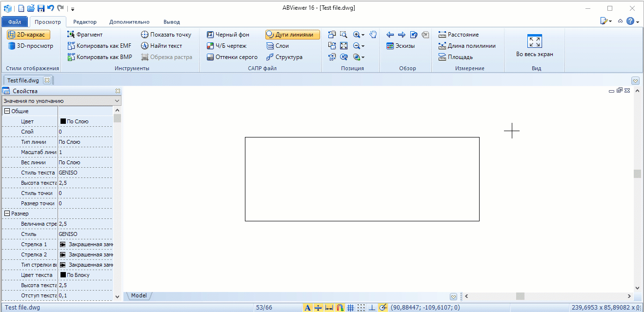The width and height of the screenshot is (644, 312).
Task: Click the open file folder icon
Action: 31,8
